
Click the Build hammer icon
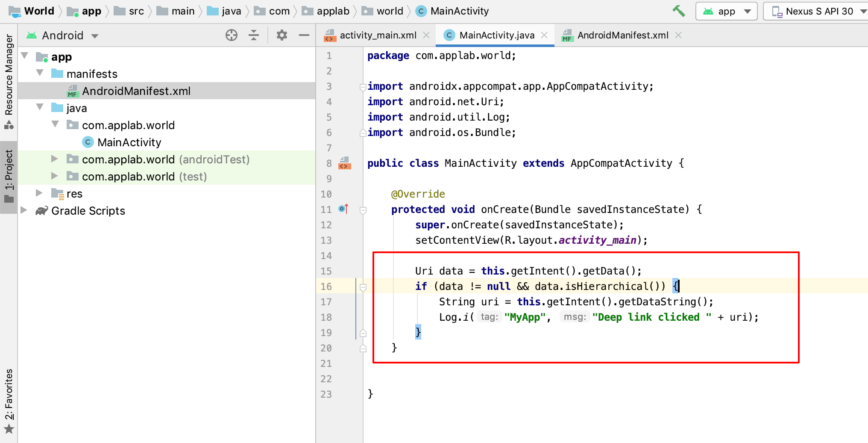click(678, 11)
